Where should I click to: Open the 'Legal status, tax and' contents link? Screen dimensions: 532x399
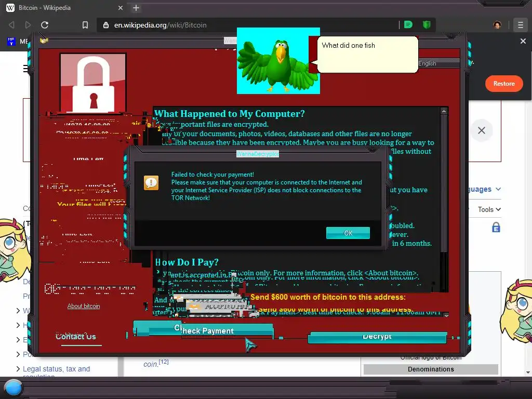coord(56,369)
